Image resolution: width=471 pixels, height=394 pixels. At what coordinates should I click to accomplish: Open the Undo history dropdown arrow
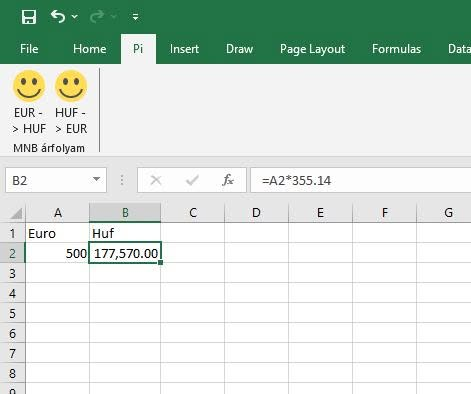point(75,17)
